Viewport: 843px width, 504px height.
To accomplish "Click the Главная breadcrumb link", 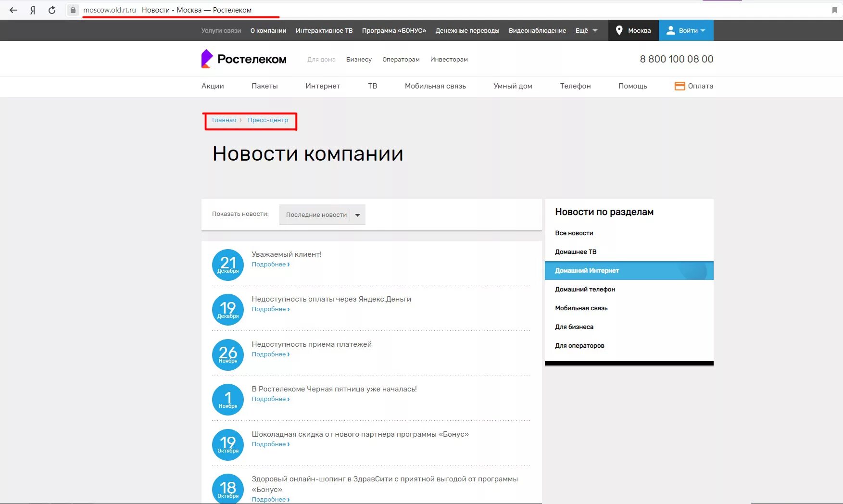I will click(224, 120).
